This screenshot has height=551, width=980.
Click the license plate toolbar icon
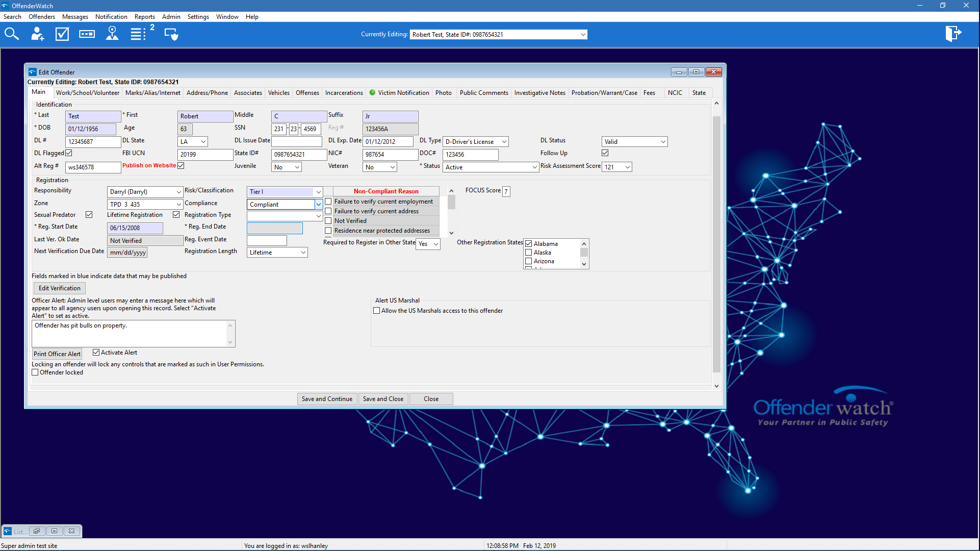[x=87, y=34]
